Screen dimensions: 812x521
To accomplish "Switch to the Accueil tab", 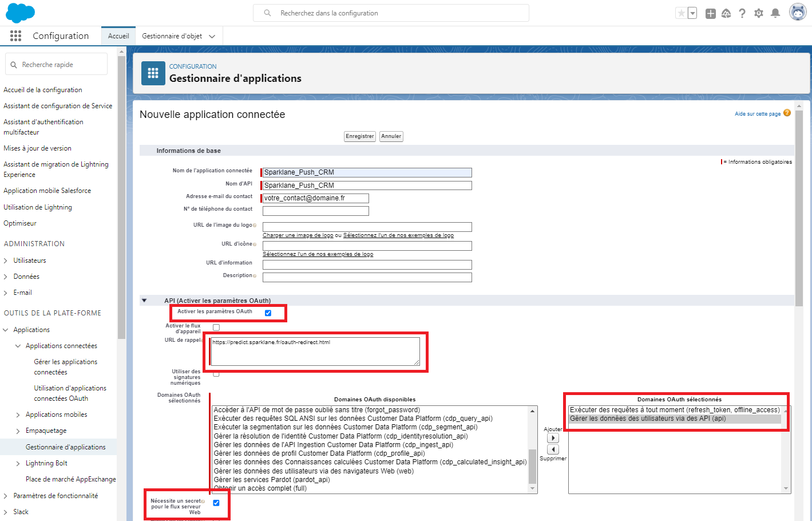I will tap(118, 36).
